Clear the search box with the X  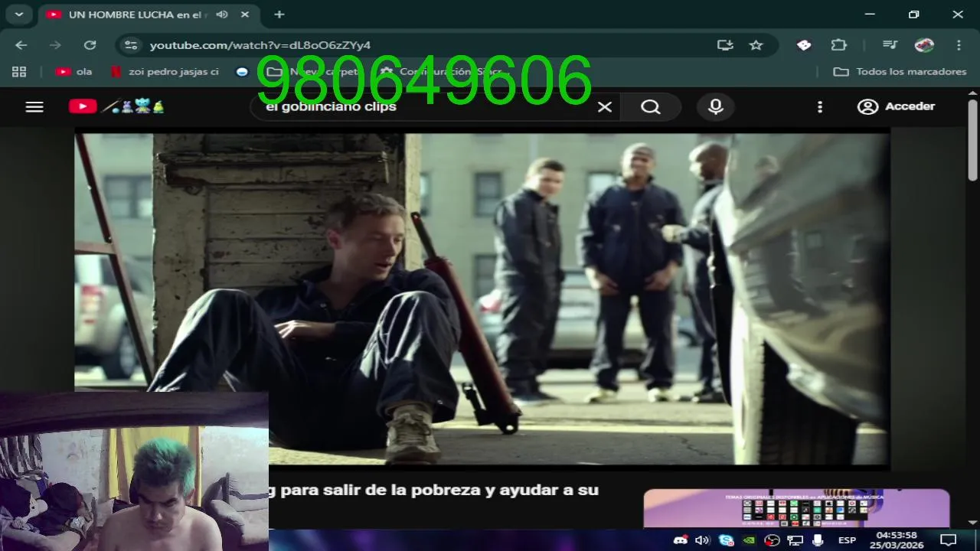point(604,107)
